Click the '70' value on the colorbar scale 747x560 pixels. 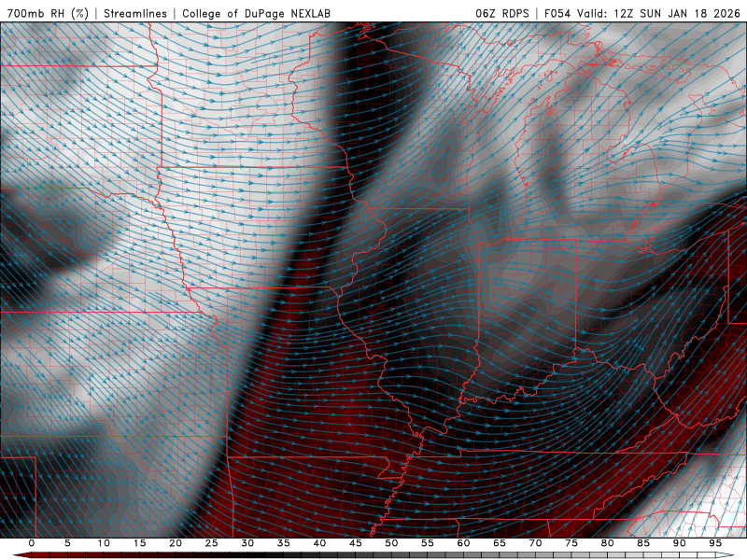535,543
